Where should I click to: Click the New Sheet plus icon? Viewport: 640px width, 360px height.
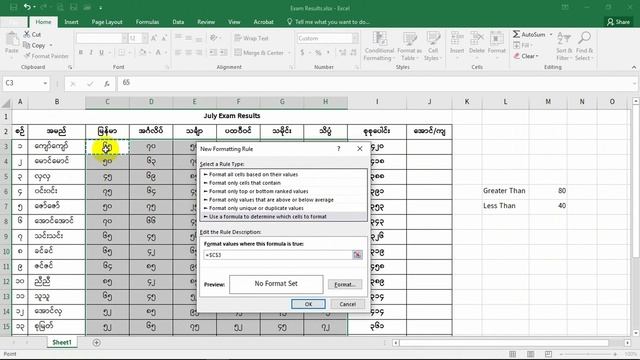pos(97,342)
